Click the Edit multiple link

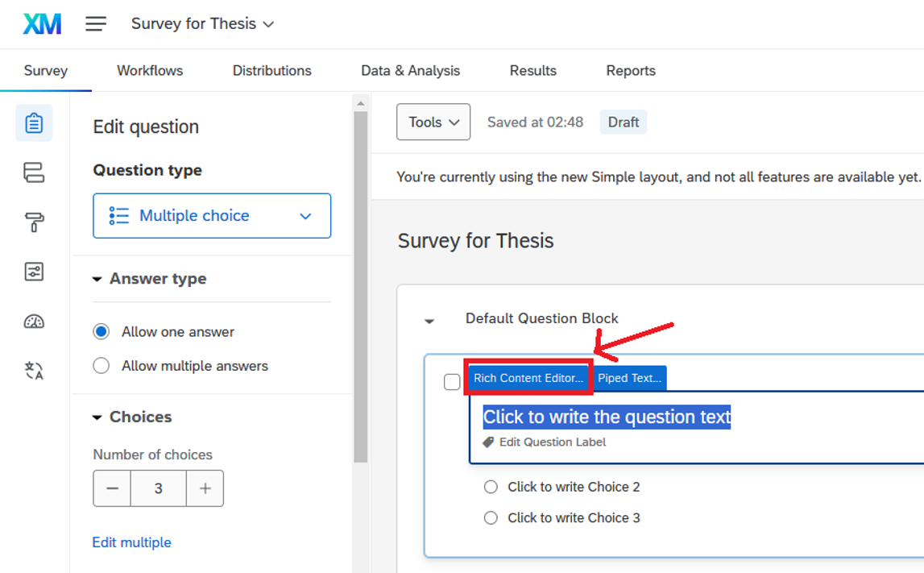[x=132, y=542]
